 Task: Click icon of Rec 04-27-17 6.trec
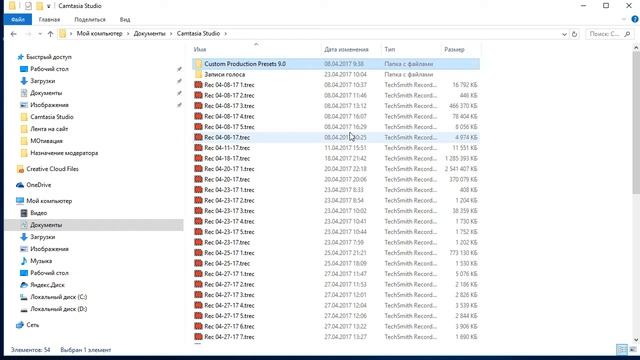pos(198,326)
